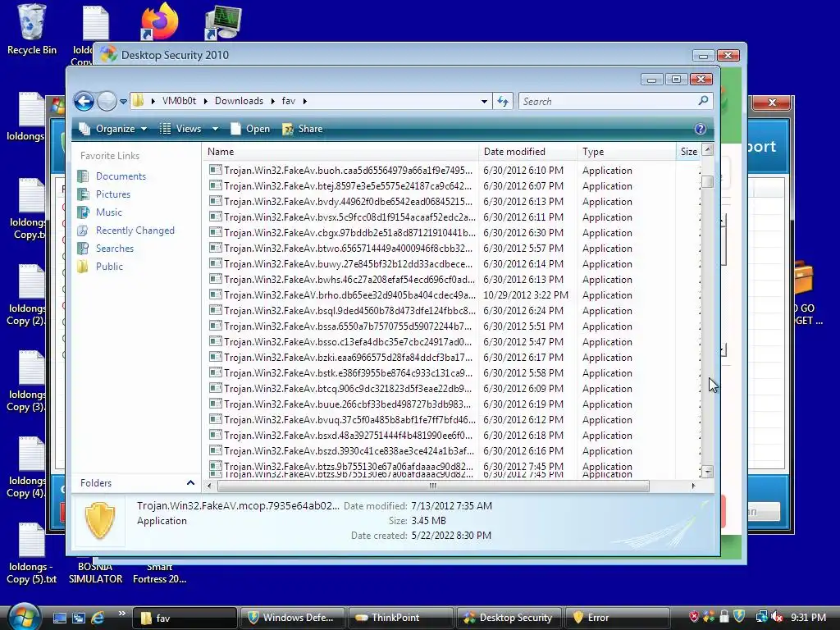
Task: Open Music favorite link
Action: [109, 212]
